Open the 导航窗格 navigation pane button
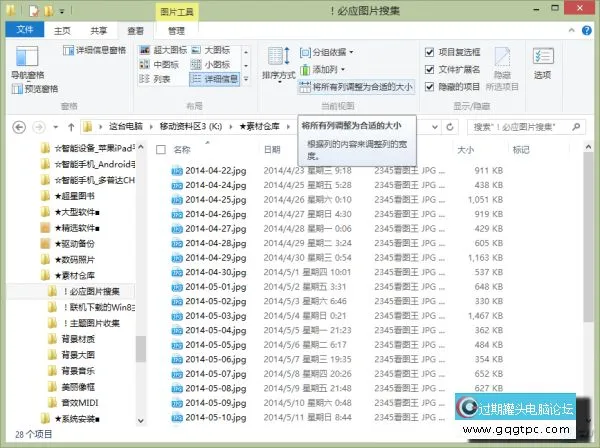600x448 pixels. click(x=27, y=62)
